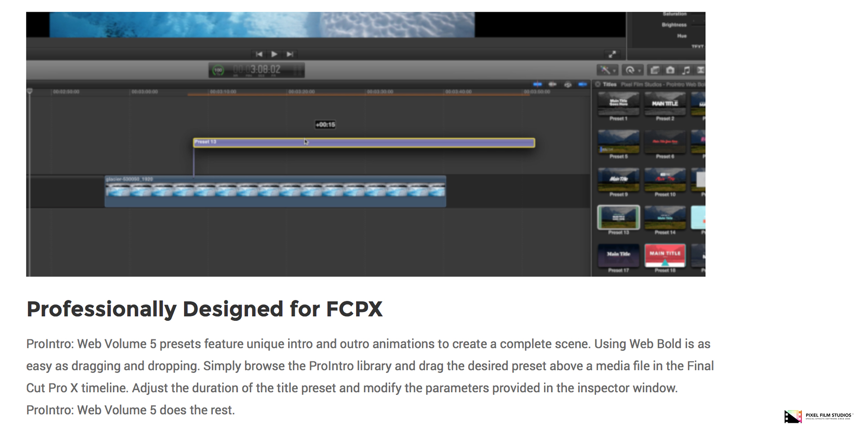Select the Preset 13 thumbnail in Titles browser
The image size is (868, 443).
619,217
